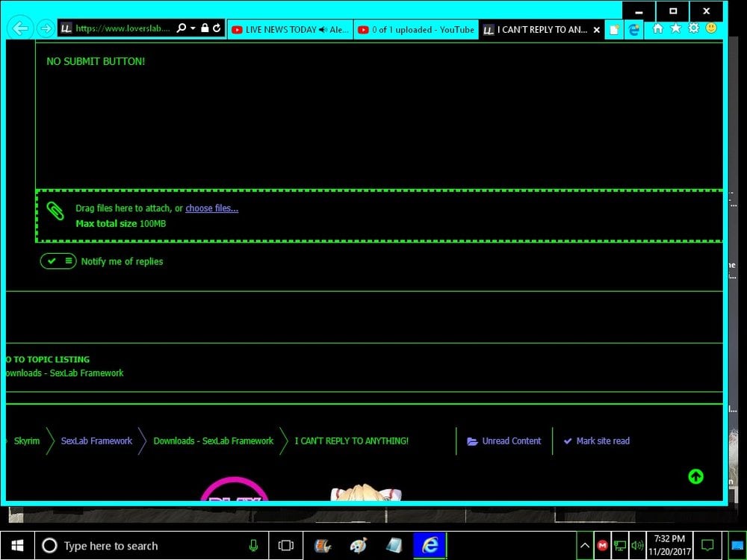Go forward with the browser forward arrow

[x=46, y=28]
